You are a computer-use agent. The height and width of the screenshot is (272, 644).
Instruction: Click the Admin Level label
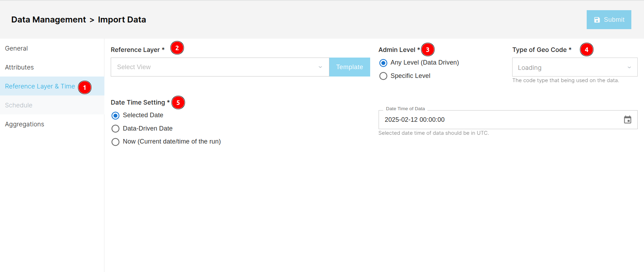399,50
